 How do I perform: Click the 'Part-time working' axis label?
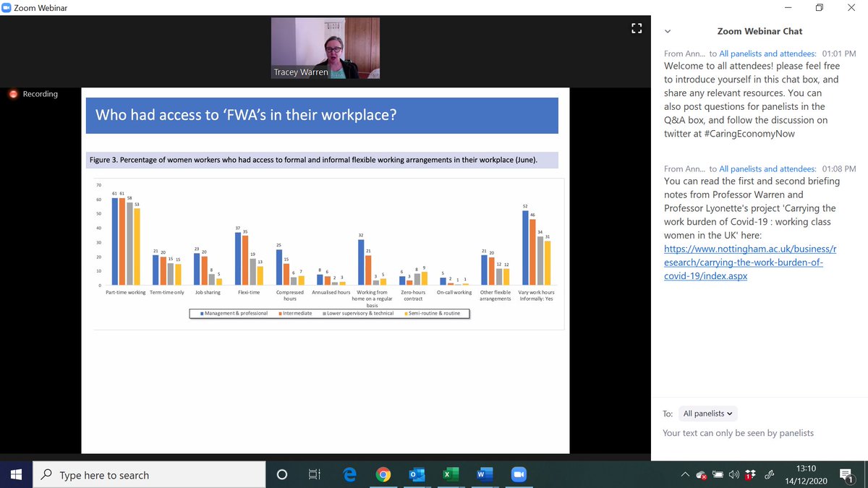[x=127, y=293]
